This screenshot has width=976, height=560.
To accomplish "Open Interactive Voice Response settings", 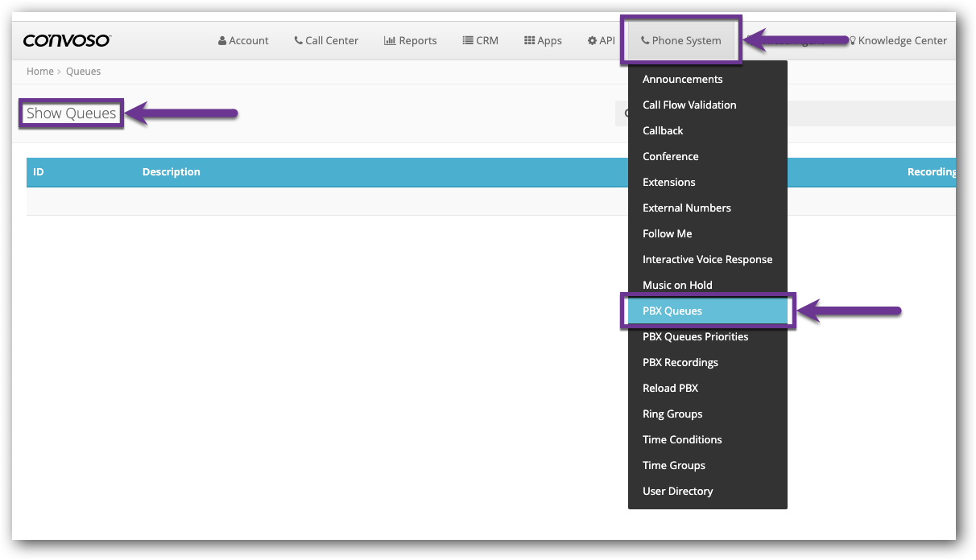I will coord(707,259).
